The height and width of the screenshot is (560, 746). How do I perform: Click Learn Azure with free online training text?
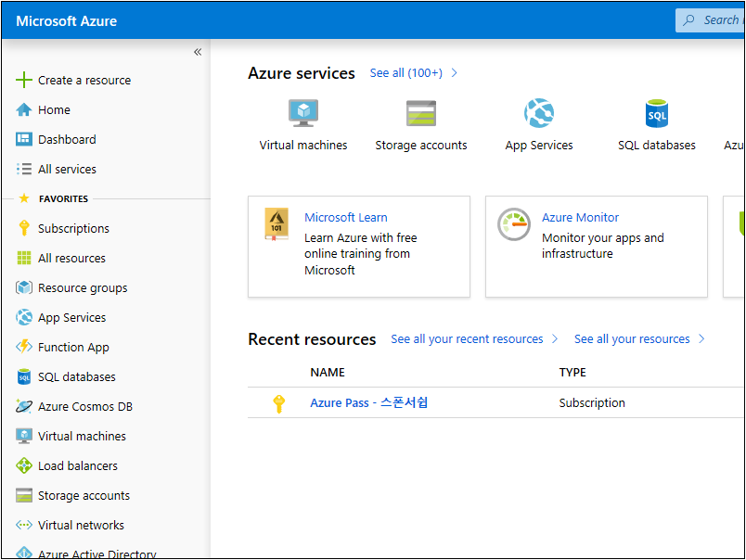[x=361, y=254]
